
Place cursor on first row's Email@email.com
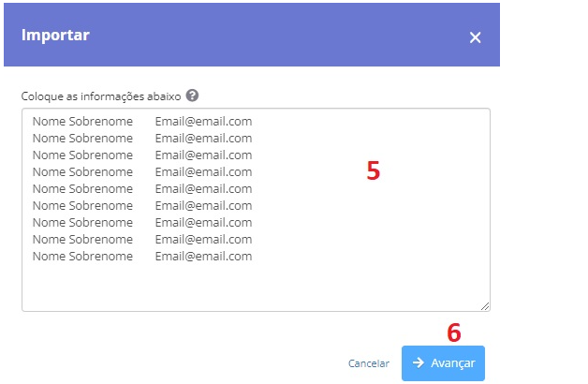pos(203,122)
